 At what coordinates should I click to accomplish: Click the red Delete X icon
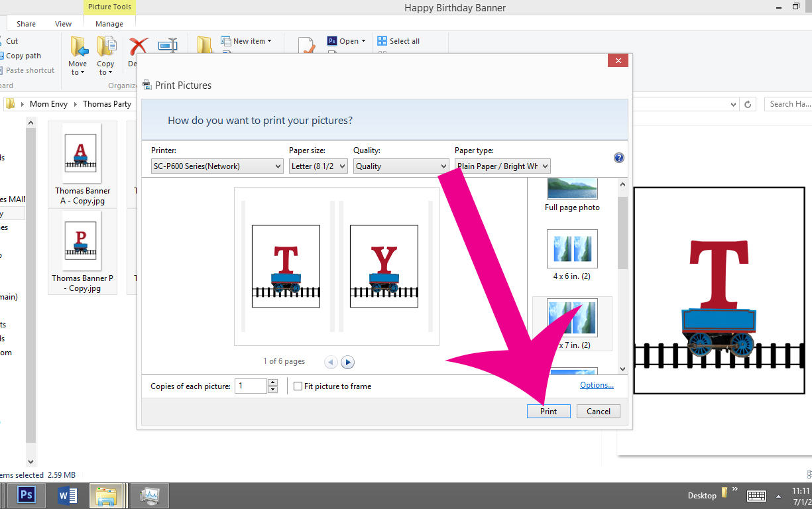coord(138,46)
